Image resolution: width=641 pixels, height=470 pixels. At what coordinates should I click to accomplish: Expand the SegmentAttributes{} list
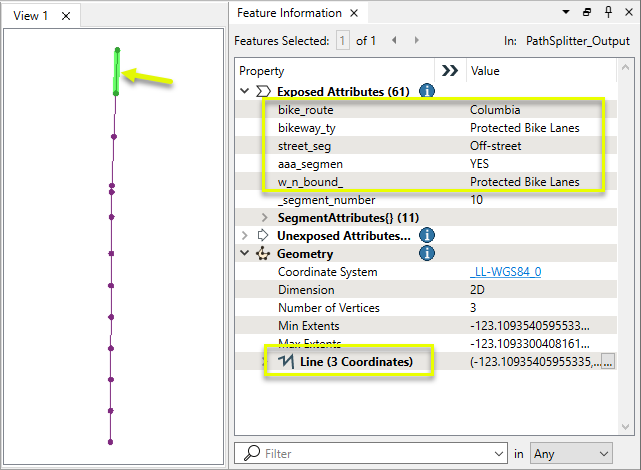click(264, 217)
